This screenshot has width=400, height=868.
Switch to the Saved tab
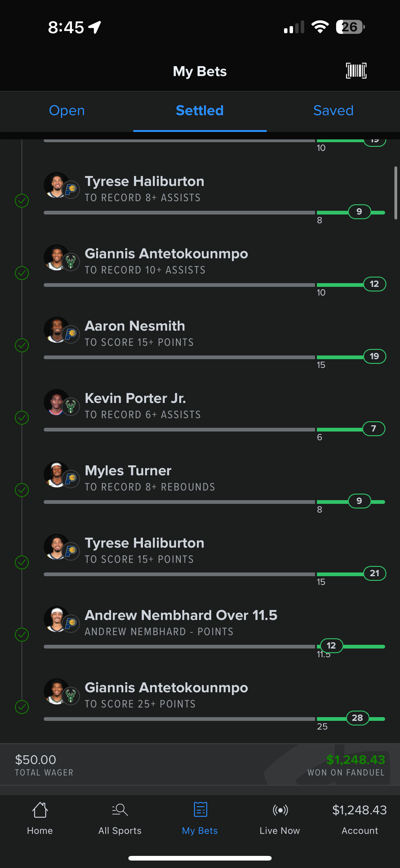pos(333,111)
